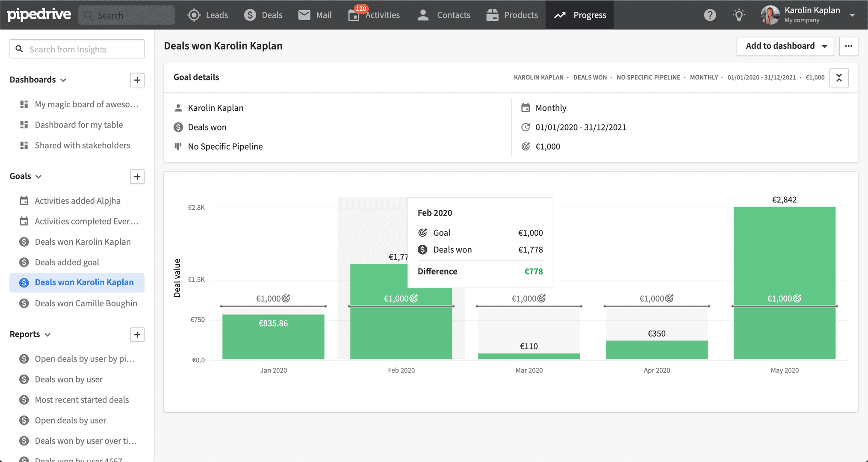The width and height of the screenshot is (868, 462).
Task: Collapse the Dashboards section chevron
Action: 63,80
